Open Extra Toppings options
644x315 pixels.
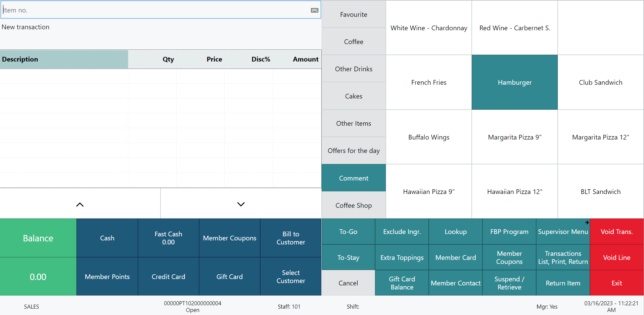pos(402,258)
